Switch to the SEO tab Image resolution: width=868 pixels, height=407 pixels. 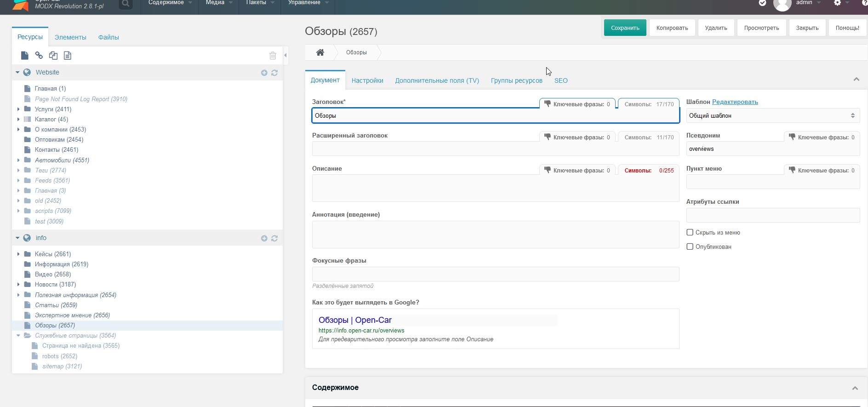point(560,80)
